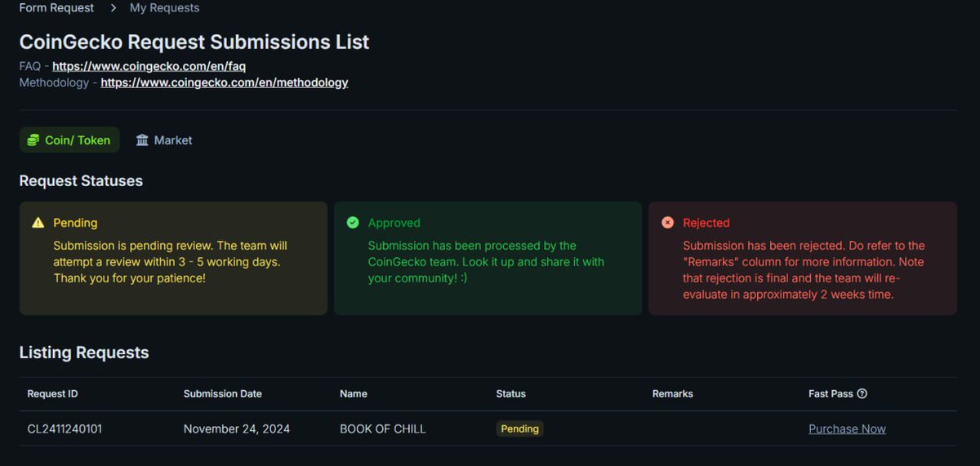This screenshot has height=466, width=980.
Task: Select the Remarks column header
Action: (673, 393)
